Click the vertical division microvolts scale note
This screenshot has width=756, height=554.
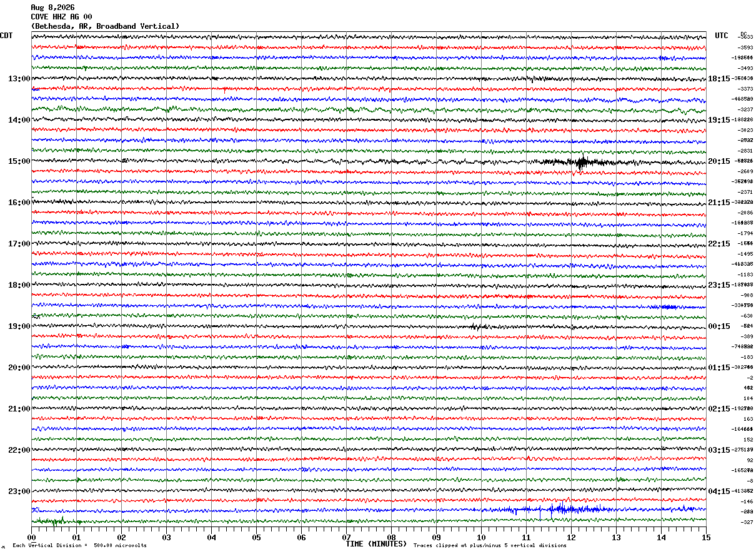(79, 545)
